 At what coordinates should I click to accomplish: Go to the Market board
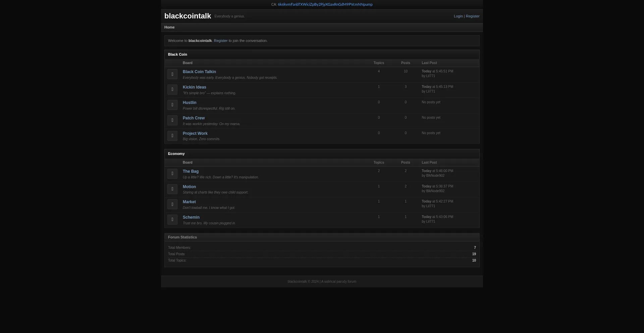(189, 202)
